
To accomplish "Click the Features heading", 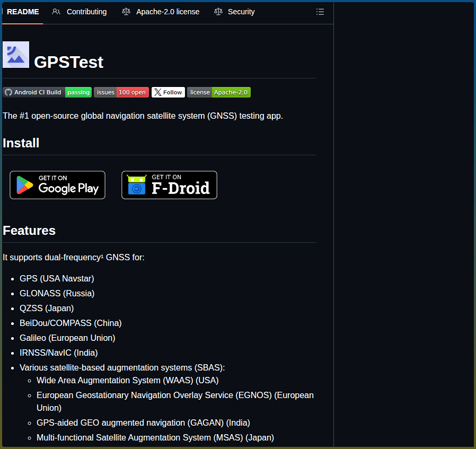I will (x=29, y=231).
